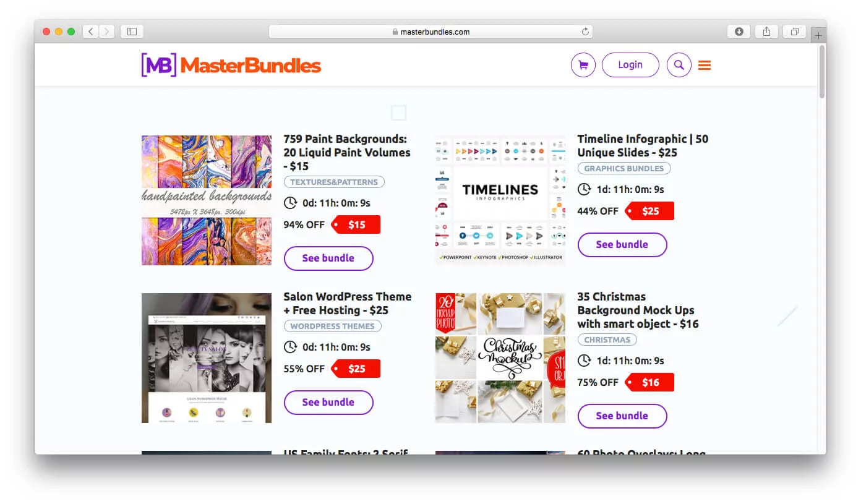This screenshot has height=504, width=861.
Task: Go forward with Safari's forward arrow
Action: (x=107, y=32)
